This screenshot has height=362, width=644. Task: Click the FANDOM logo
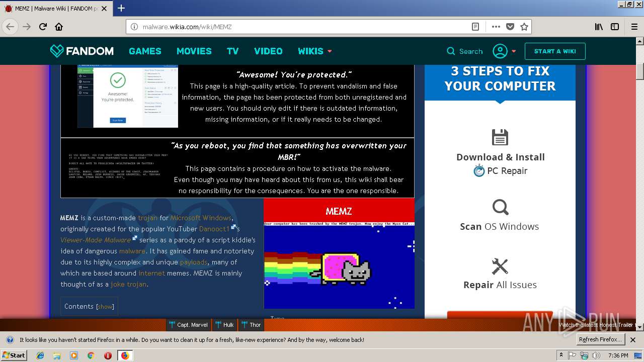(x=82, y=51)
